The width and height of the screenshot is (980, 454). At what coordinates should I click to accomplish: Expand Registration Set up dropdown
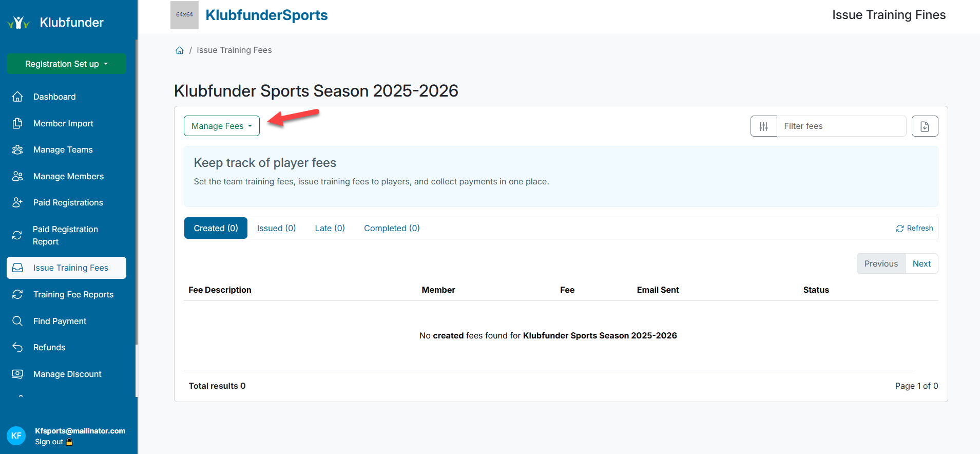pyautogui.click(x=66, y=64)
